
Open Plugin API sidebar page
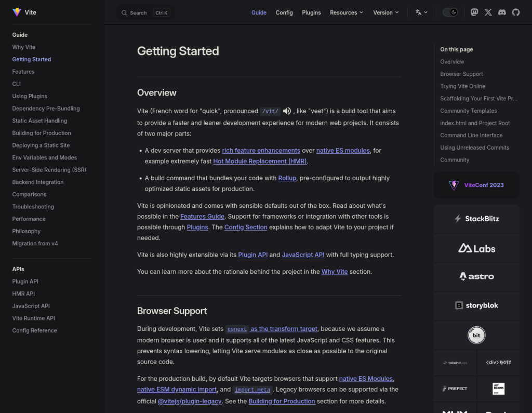click(25, 282)
